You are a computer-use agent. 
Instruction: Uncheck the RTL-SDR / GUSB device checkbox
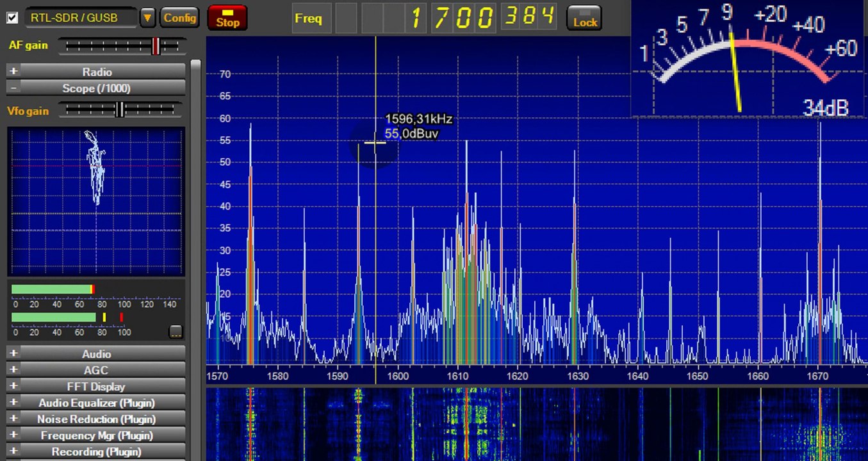point(12,17)
